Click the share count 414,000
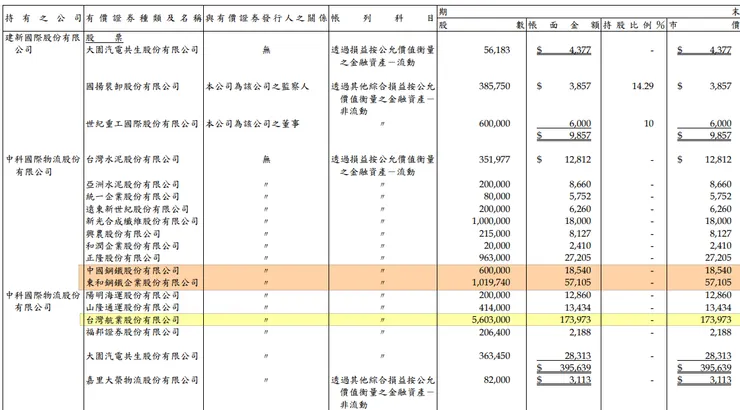This screenshot has width=740, height=410. click(494, 308)
